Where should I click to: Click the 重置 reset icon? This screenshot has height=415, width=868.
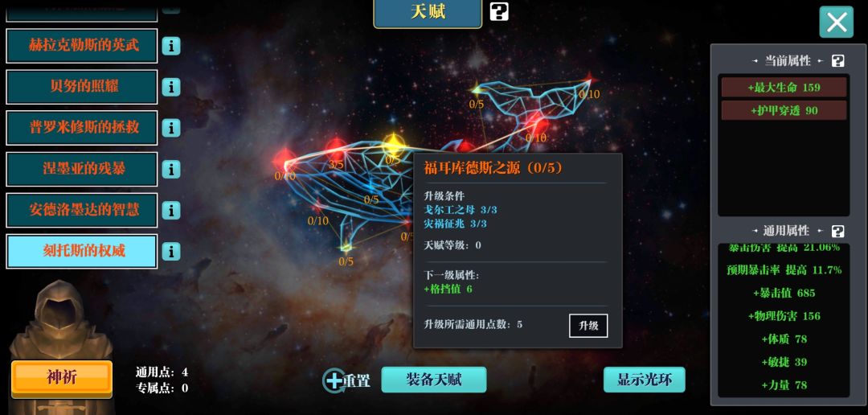[334, 380]
